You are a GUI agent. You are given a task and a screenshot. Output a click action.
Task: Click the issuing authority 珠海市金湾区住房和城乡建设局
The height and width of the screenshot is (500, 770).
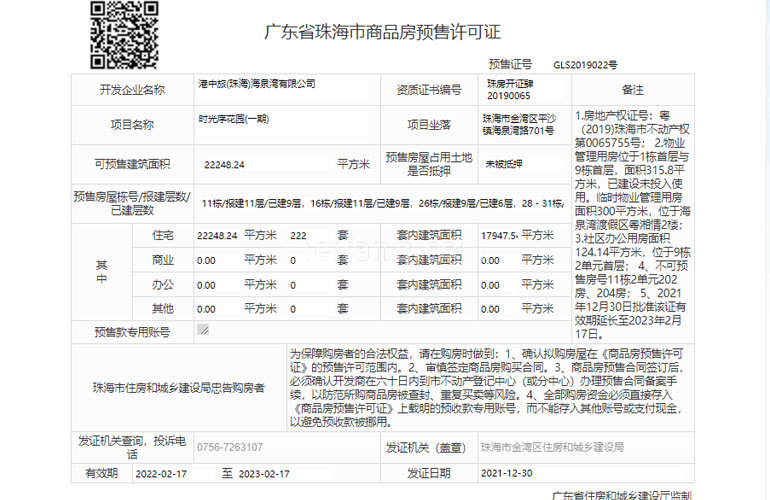551,447
